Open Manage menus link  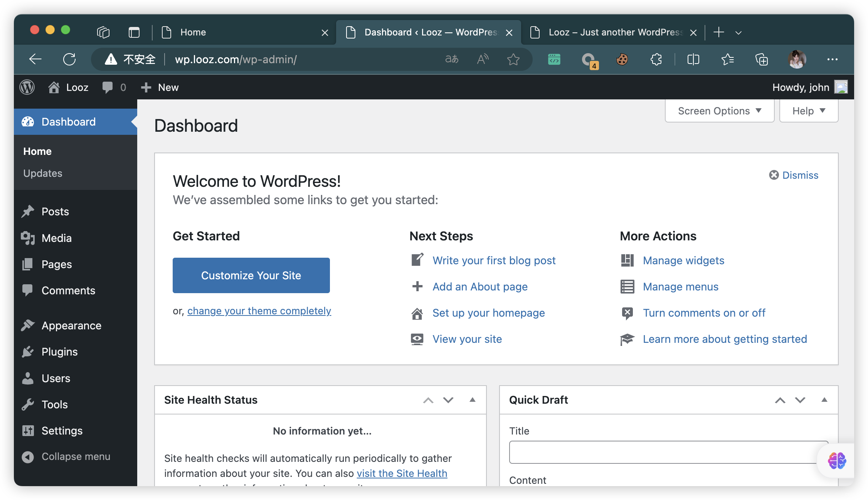point(681,287)
